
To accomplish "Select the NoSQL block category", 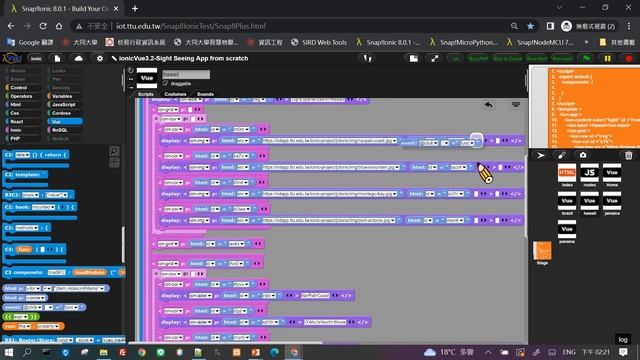I will (x=64, y=130).
